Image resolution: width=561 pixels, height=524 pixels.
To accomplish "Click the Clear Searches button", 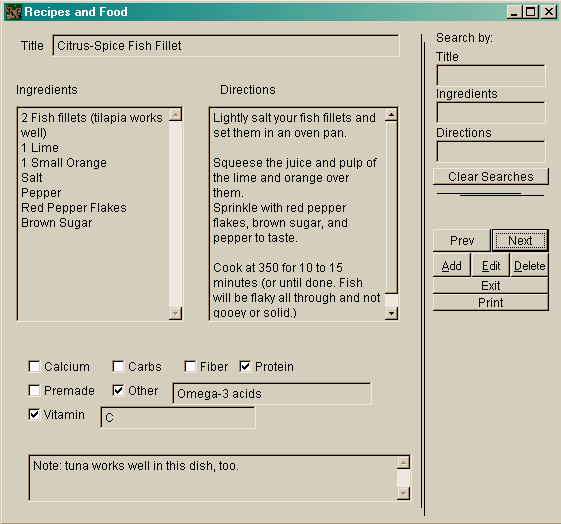I will point(491,177).
